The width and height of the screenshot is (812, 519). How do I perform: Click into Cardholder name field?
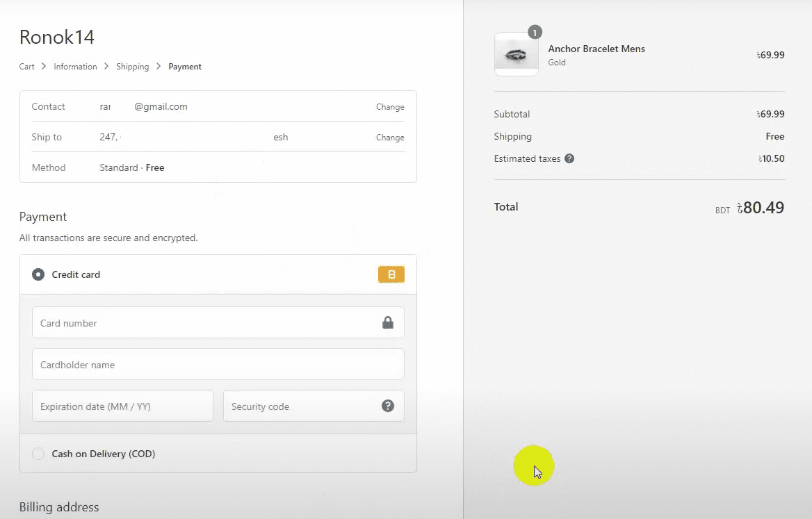218,365
